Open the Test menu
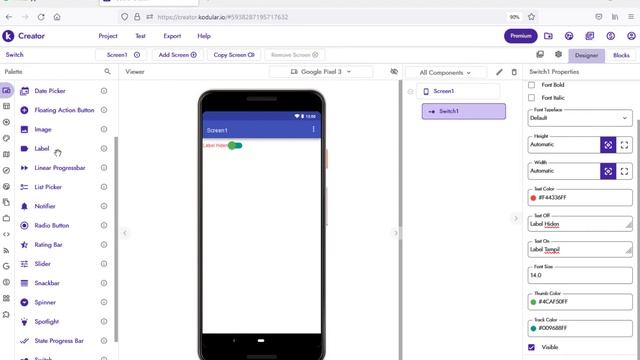 tap(140, 36)
